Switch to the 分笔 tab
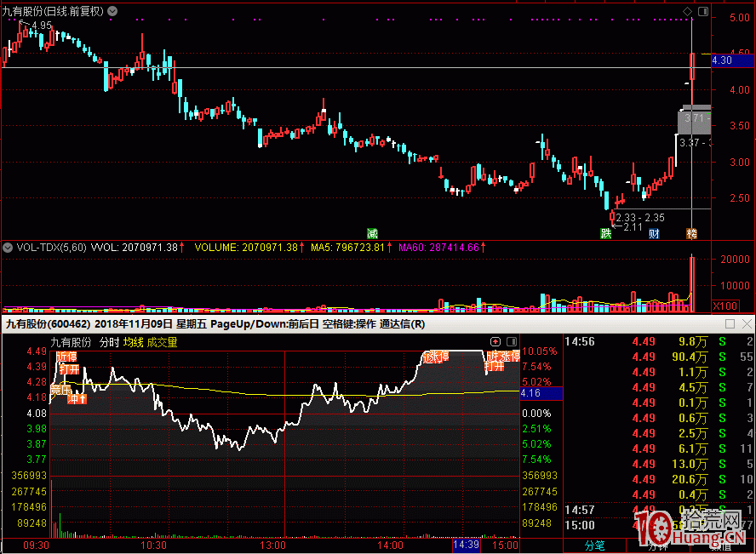The image size is (756, 554). click(594, 545)
